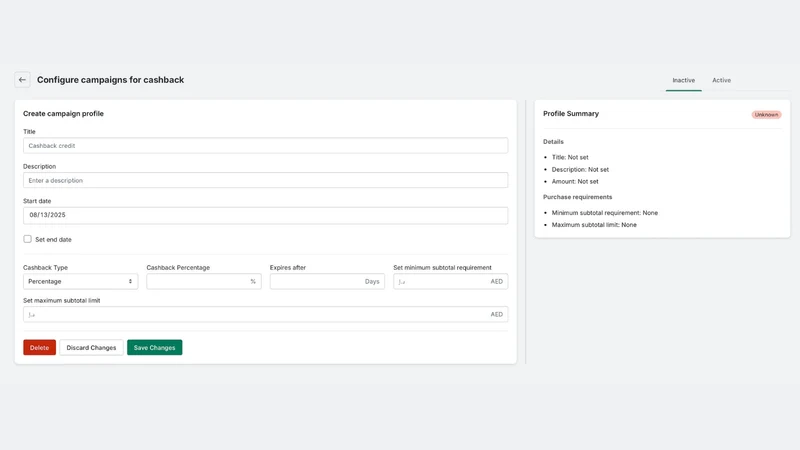The image size is (800, 450).
Task: Click the Discard Changes button
Action: (x=91, y=347)
